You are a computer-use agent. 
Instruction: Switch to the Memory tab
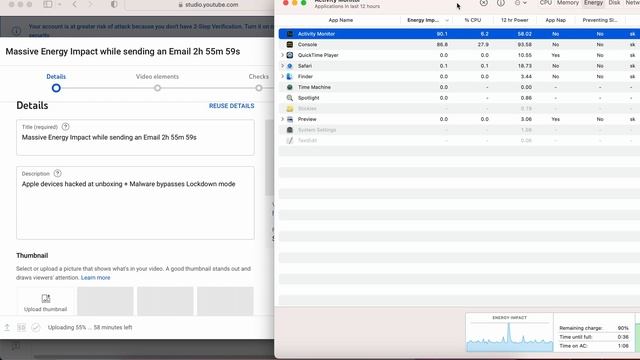coord(568,3)
